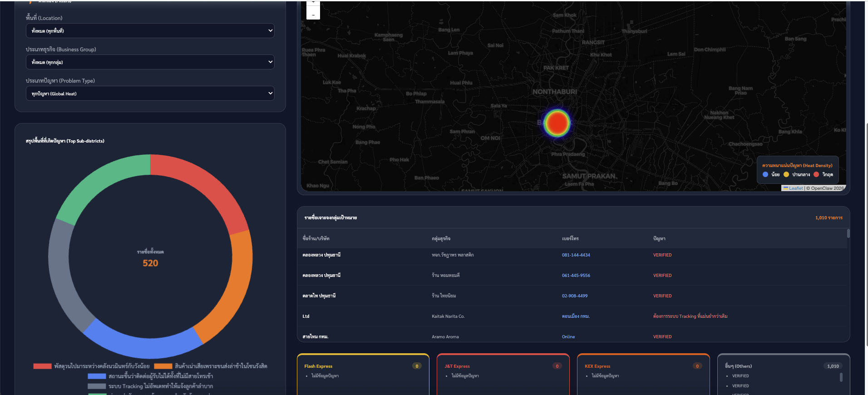
Task: Click the red heat spot on the map
Action: 557,123
